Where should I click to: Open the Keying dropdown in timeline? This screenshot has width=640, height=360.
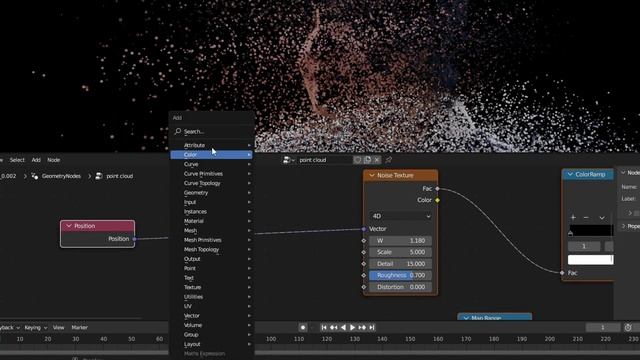click(x=36, y=327)
